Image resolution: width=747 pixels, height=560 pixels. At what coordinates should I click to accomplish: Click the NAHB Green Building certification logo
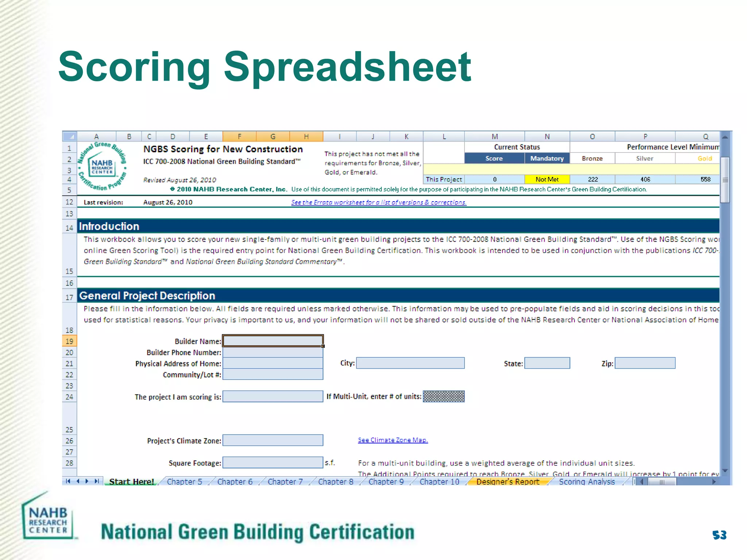(102, 167)
